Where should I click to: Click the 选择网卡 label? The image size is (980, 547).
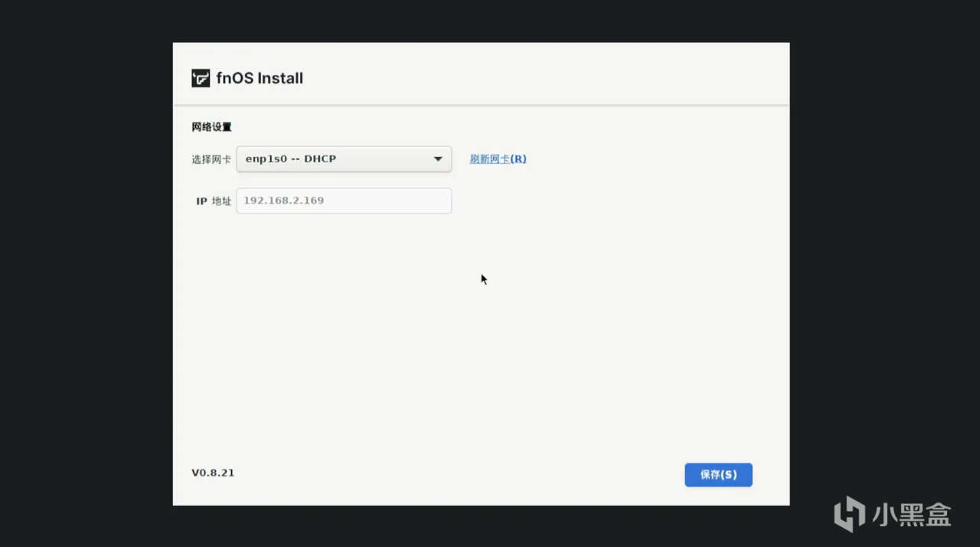(211, 159)
